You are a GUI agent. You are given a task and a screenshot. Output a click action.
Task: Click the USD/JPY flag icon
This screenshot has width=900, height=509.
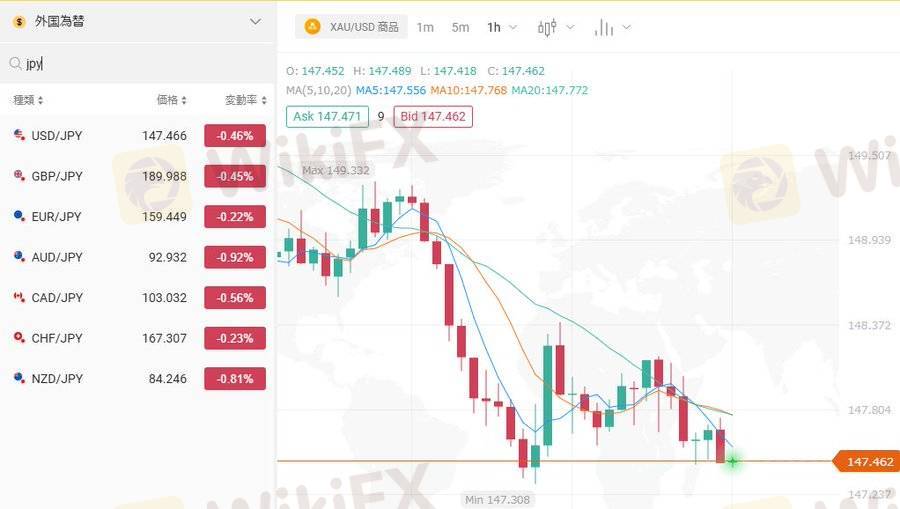pos(18,135)
